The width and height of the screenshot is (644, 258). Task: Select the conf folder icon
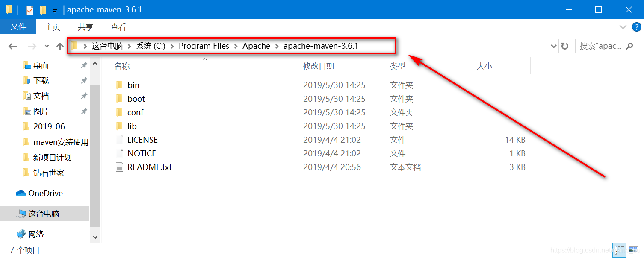pos(119,112)
